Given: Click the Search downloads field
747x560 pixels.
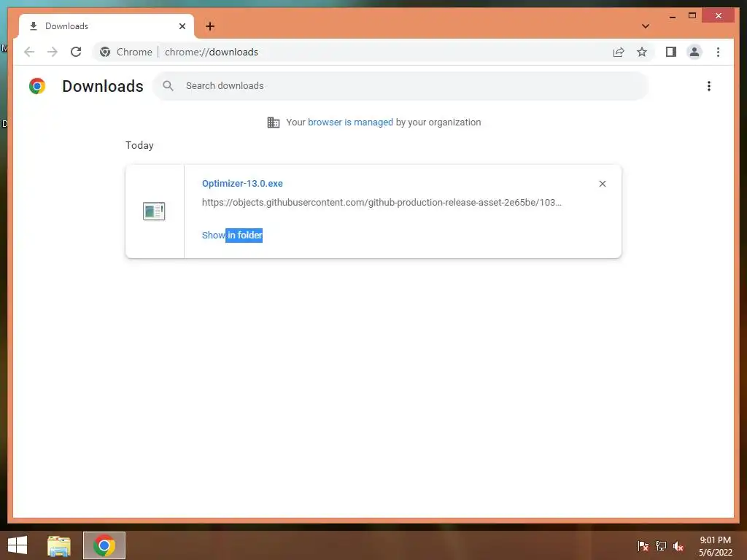Looking at the screenshot, I should (x=400, y=86).
